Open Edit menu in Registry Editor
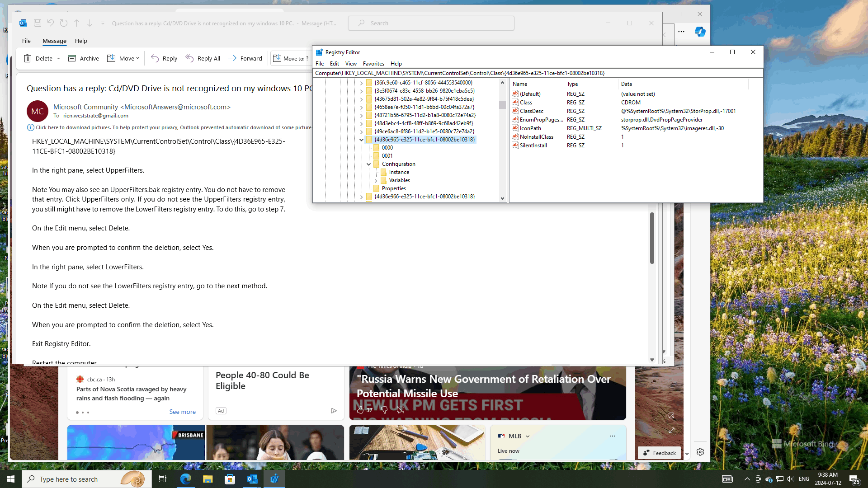This screenshot has height=488, width=868. (x=334, y=64)
